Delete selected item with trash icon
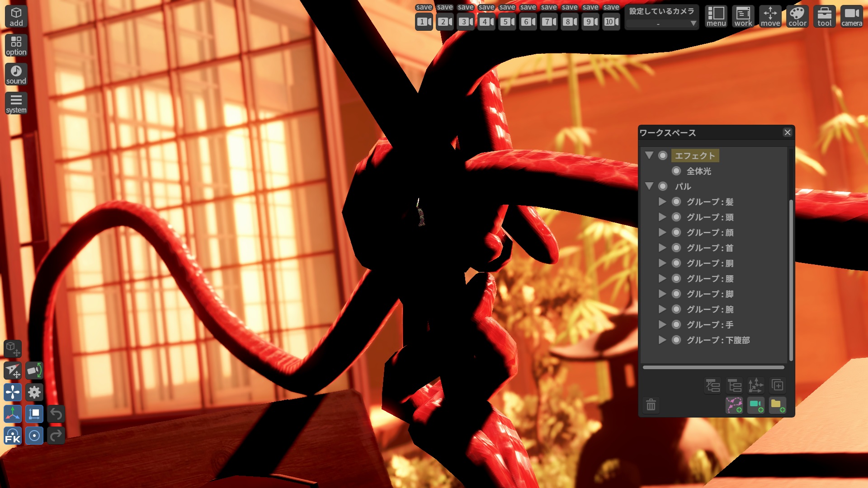This screenshot has height=488, width=868. click(651, 405)
